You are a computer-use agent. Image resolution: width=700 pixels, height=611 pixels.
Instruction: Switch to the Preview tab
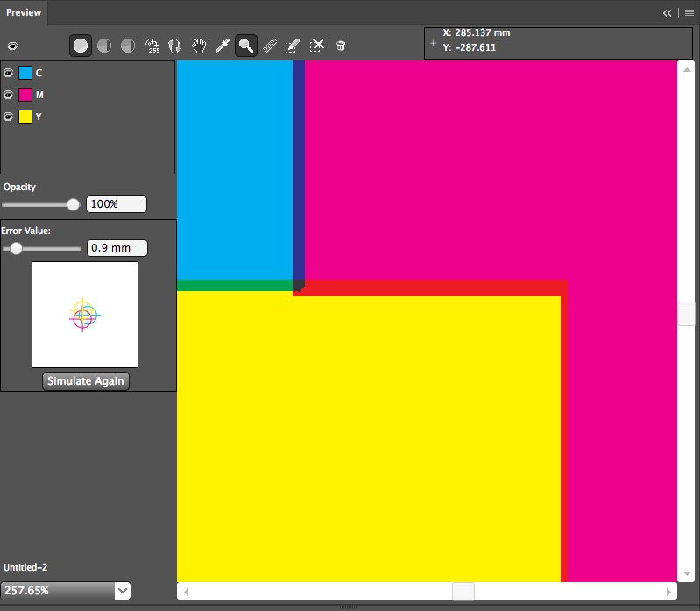pos(24,12)
